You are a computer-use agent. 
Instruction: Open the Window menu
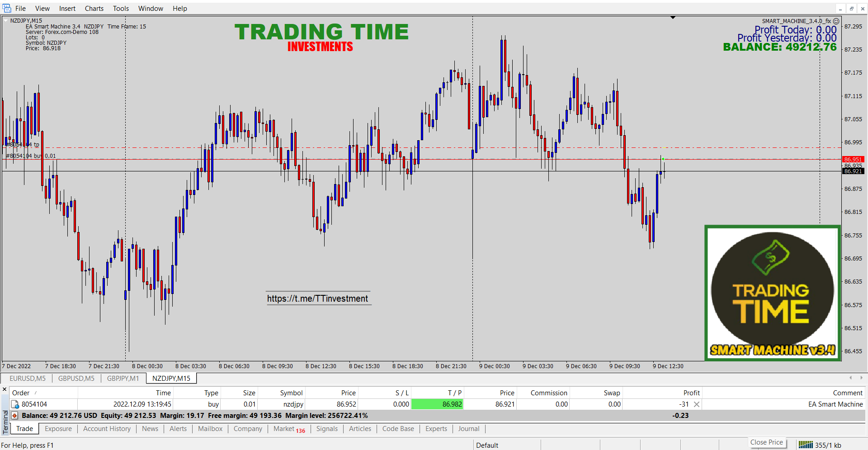pyautogui.click(x=151, y=9)
